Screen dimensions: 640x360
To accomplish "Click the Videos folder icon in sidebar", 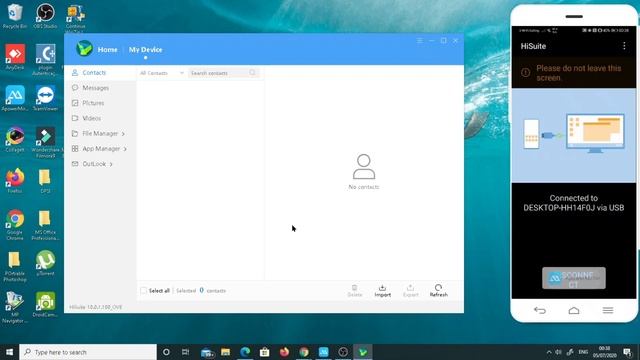I will (x=75, y=118).
